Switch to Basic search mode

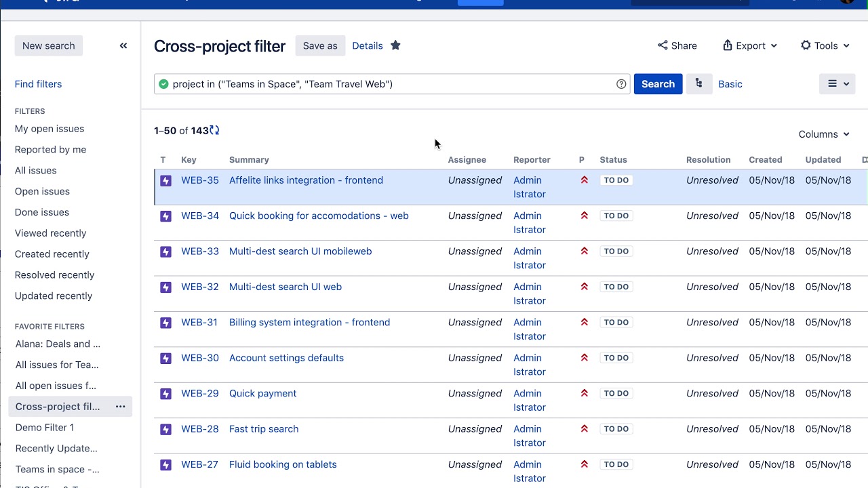(730, 84)
